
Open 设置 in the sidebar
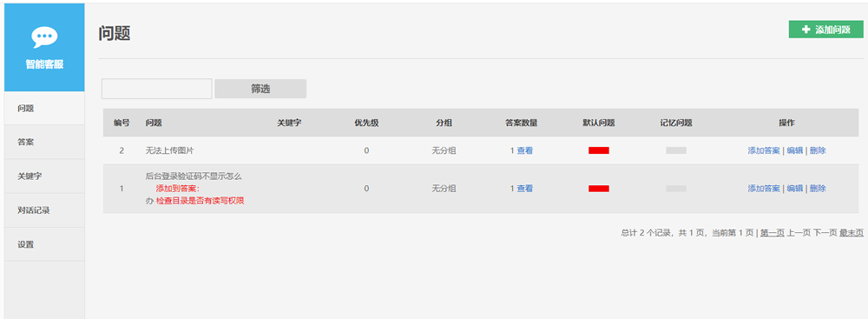pos(44,244)
